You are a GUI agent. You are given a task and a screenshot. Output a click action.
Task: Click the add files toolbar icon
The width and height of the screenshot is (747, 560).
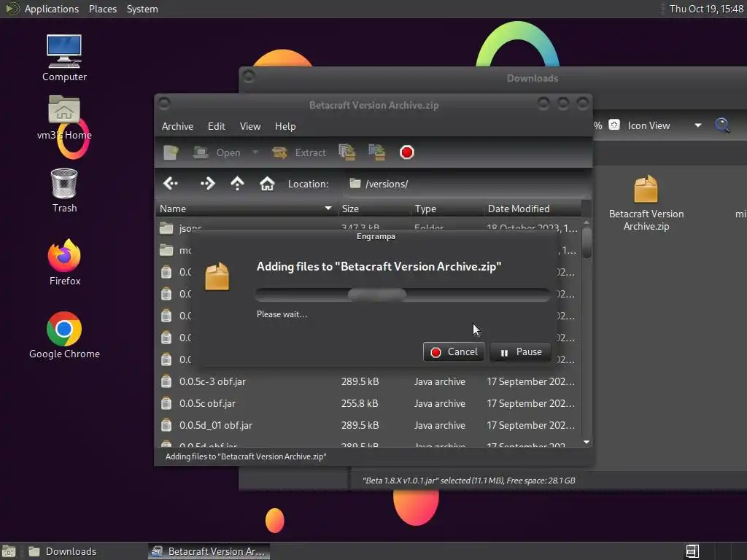click(x=347, y=152)
